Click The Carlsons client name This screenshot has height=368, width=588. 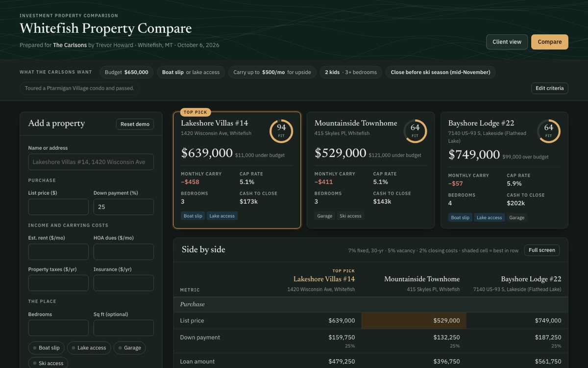click(70, 45)
